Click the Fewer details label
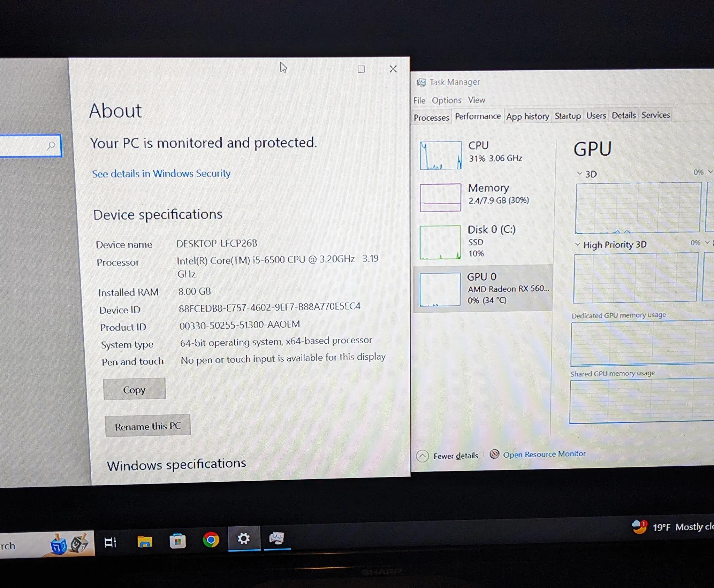Image resolution: width=714 pixels, height=588 pixels. point(456,456)
